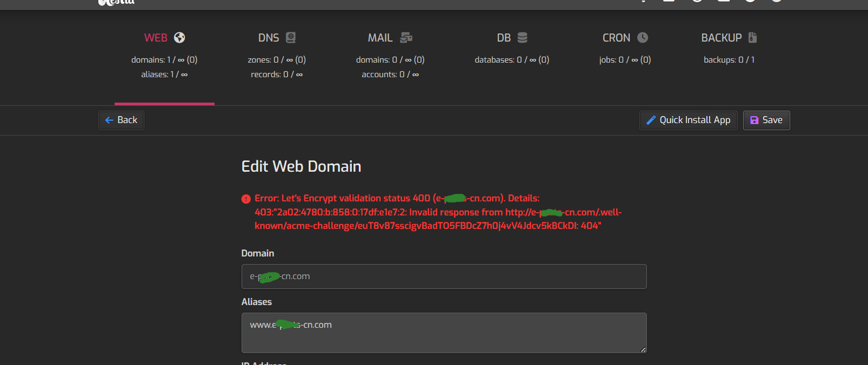Open Quick Install App
This screenshot has height=365, width=868.
688,120
